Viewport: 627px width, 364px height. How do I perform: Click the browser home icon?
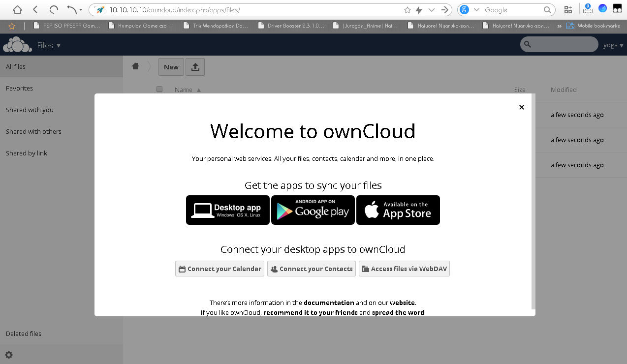click(17, 9)
